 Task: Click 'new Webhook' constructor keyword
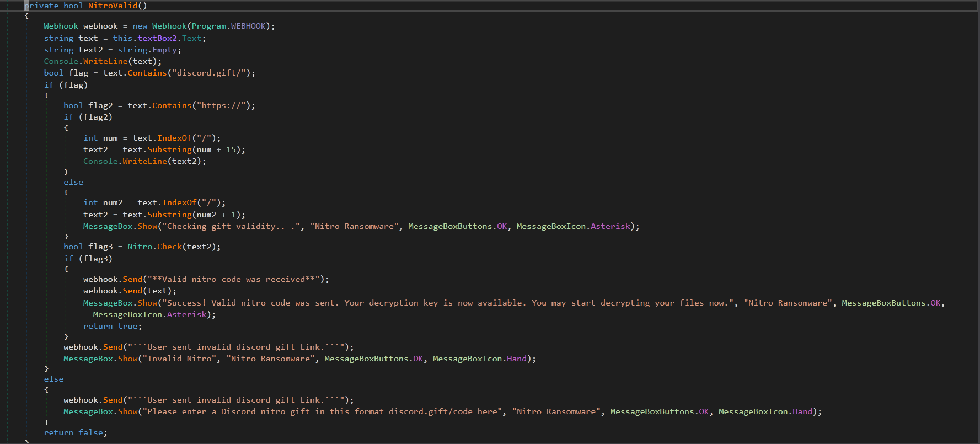click(x=159, y=26)
